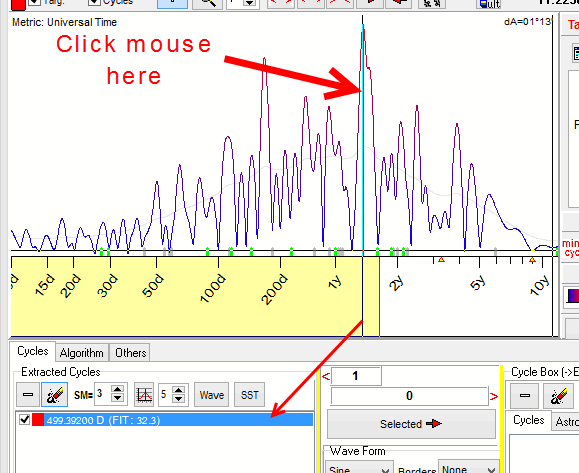This screenshot has width=579, height=473.
Task: Click red color square of 499.39200 D cycle
Action: point(38,420)
